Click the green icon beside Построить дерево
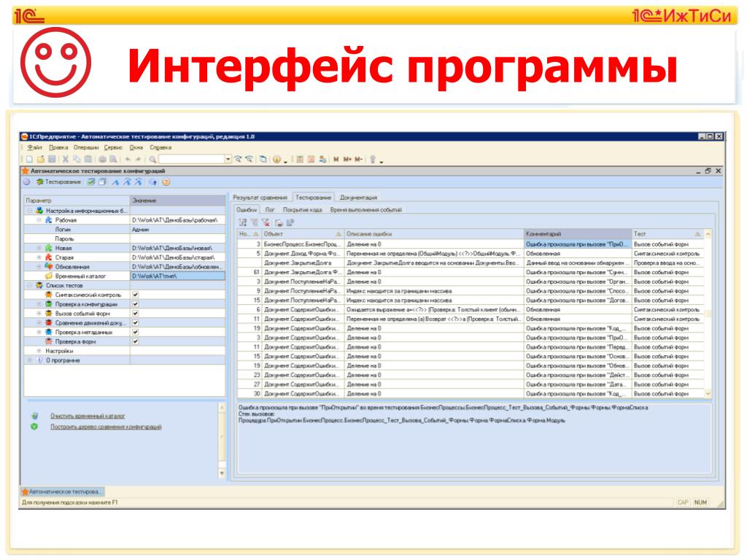This screenshot has height=560, width=747. [34, 427]
